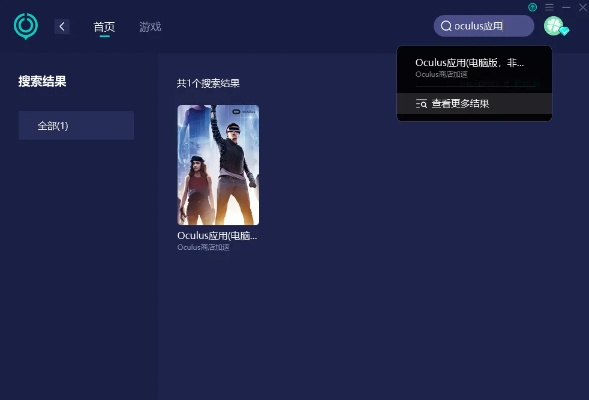The image size is (589, 400).
Task: Click the Oculus subtitle in search suggestion
Action: click(441, 74)
